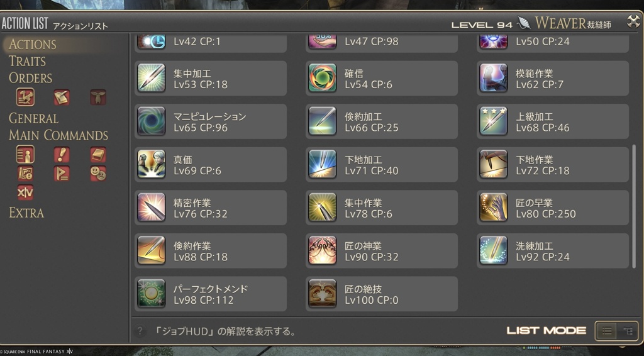This screenshot has width=644, height=356.
Task: Click the XIV main commands icon
Action: 25,192
